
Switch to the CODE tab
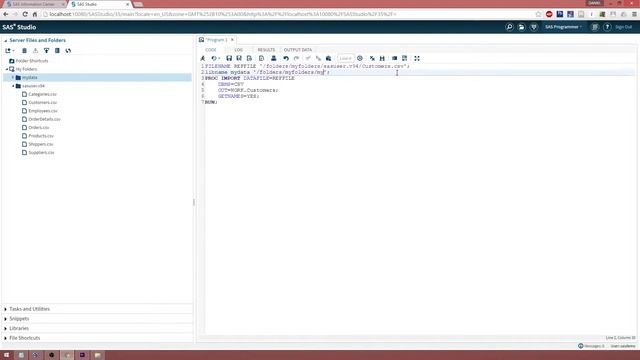(x=211, y=50)
